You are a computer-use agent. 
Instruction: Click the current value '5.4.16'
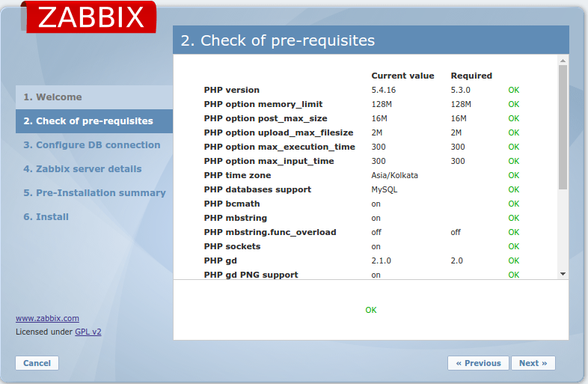point(384,90)
